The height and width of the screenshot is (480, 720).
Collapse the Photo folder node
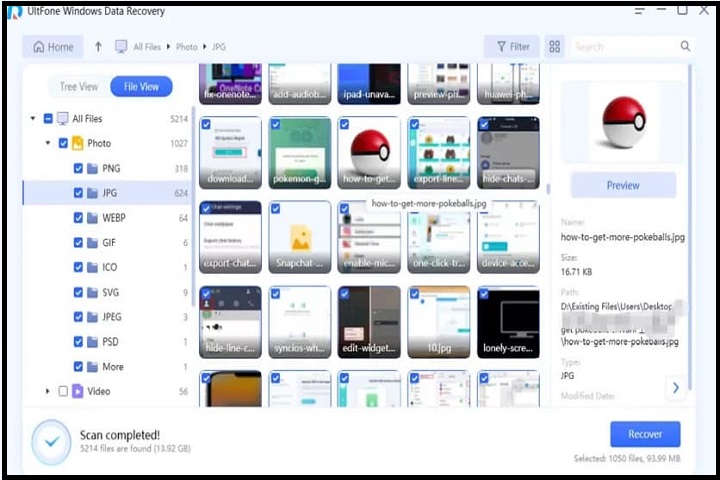coord(48,144)
